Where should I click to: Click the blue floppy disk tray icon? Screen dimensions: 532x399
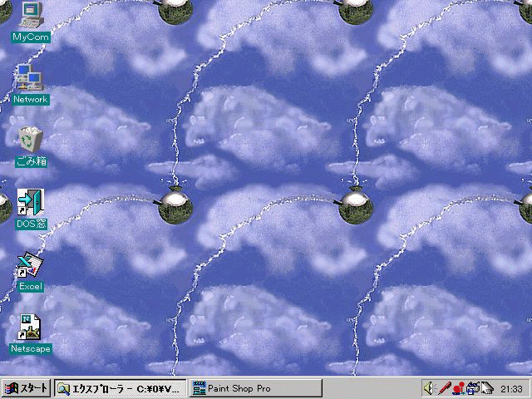pos(473,388)
